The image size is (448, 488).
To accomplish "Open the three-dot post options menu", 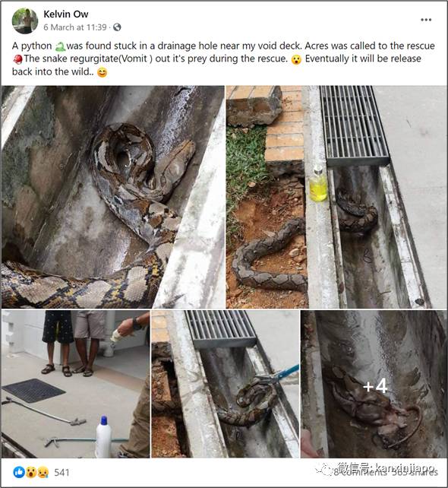I will pyautogui.click(x=426, y=20).
